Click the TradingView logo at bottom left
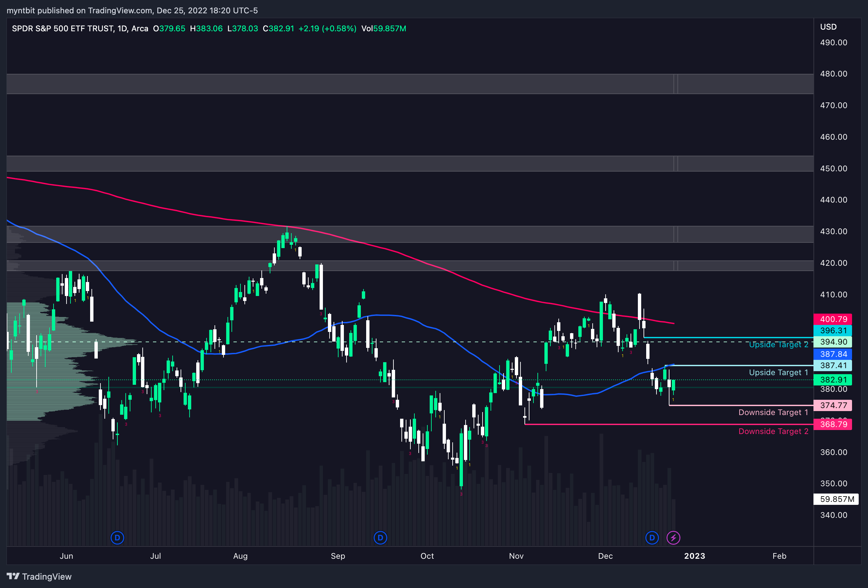Image resolution: width=868 pixels, height=588 pixels. click(39, 576)
